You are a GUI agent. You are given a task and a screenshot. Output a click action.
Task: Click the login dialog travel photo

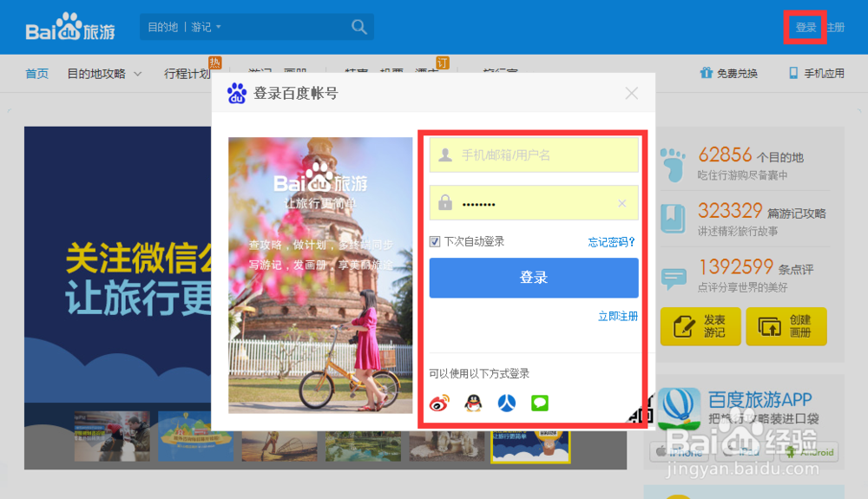(x=320, y=275)
